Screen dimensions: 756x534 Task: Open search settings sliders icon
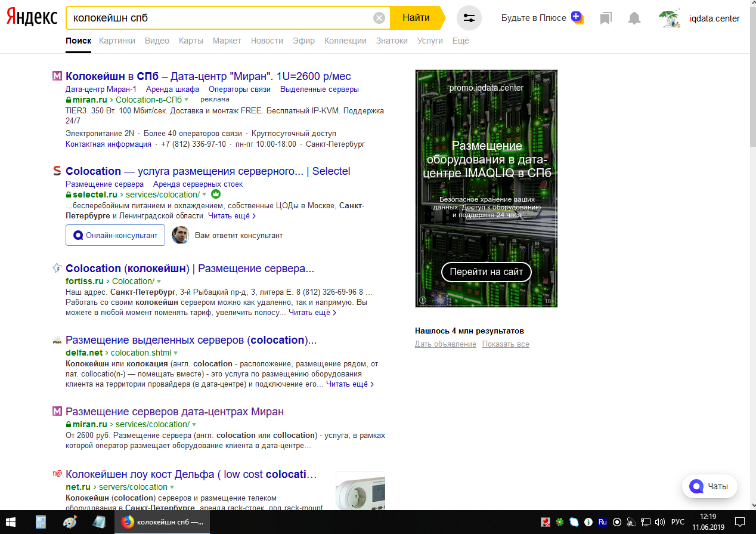click(x=469, y=18)
